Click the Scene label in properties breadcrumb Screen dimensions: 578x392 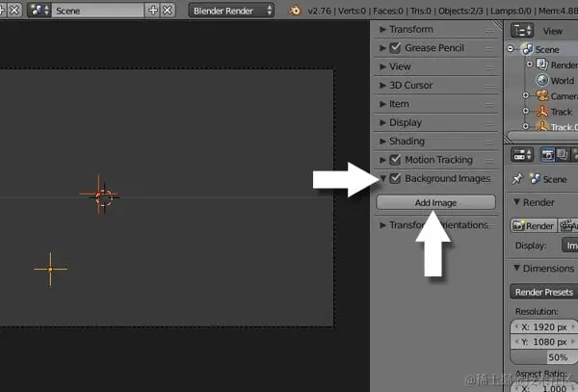click(555, 179)
